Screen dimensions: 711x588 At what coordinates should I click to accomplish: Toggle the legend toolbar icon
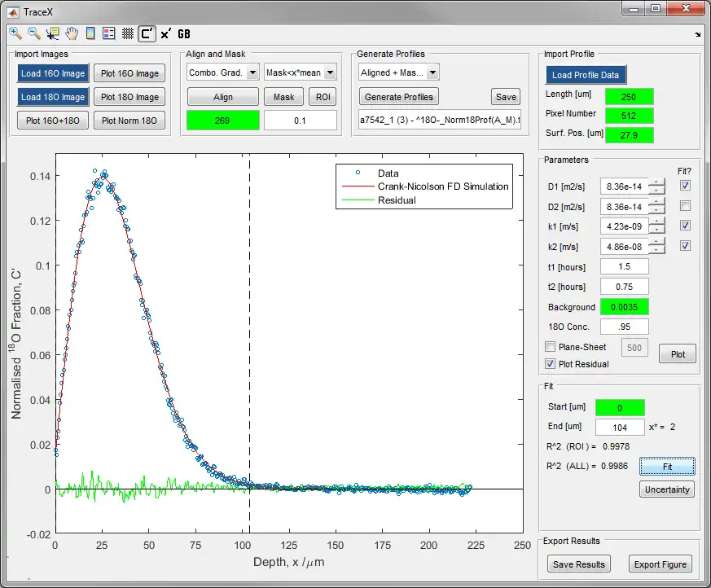tap(108, 33)
